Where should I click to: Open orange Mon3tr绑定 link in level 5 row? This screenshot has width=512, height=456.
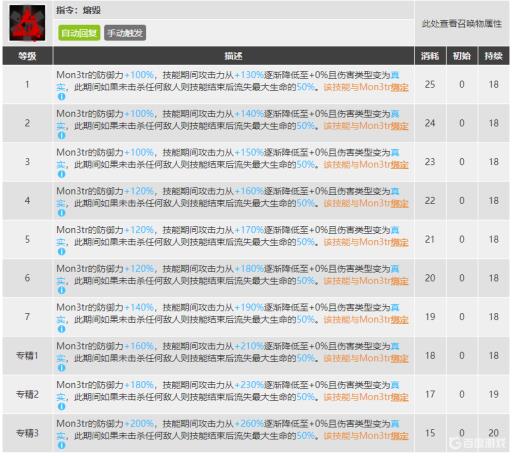[384, 242]
